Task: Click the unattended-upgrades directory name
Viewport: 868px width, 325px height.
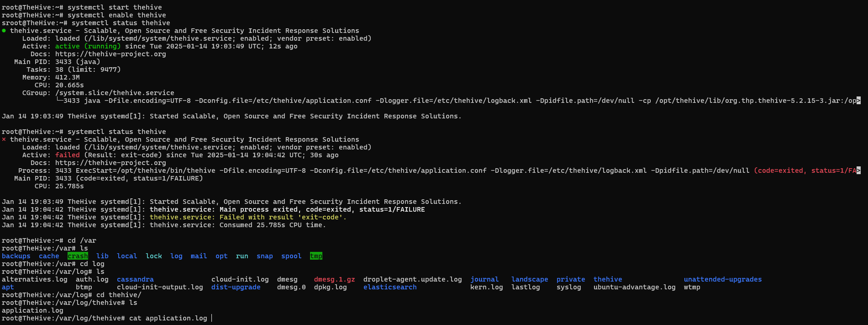Action: pyautogui.click(x=722, y=279)
